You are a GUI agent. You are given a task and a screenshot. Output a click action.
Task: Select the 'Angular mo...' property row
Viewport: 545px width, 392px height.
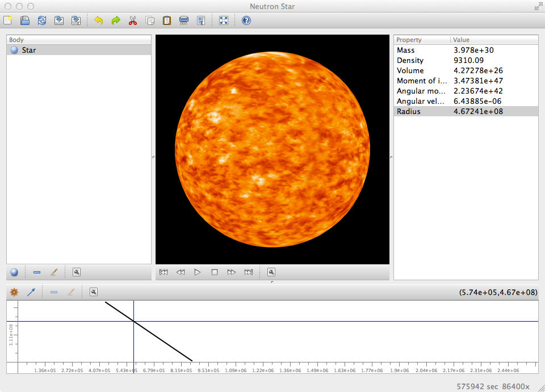[x=466, y=91]
